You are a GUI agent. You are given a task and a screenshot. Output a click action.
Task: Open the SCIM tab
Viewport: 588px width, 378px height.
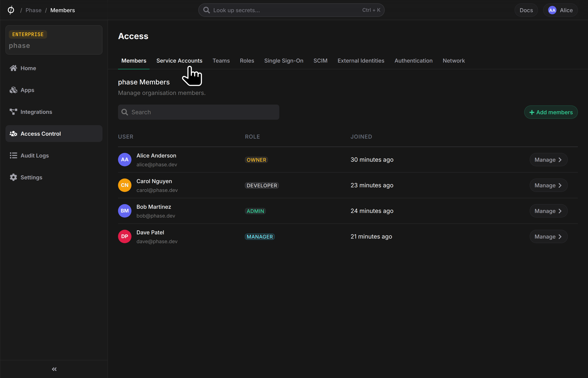[320, 61]
